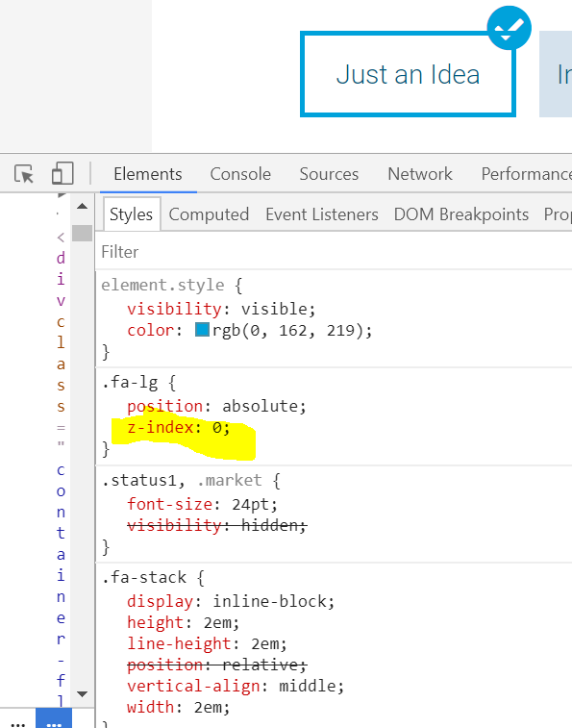Click the DOM tree scroll up arrow

pos(82,206)
